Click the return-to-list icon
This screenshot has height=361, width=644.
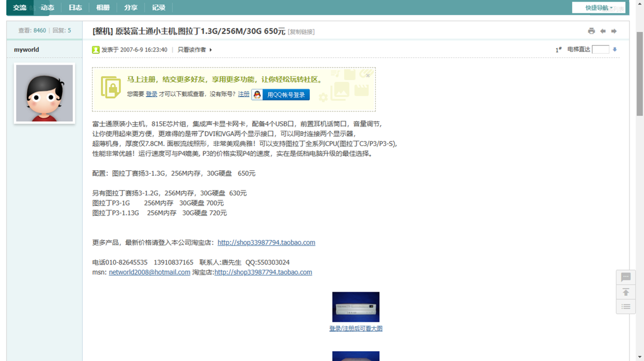click(626, 307)
